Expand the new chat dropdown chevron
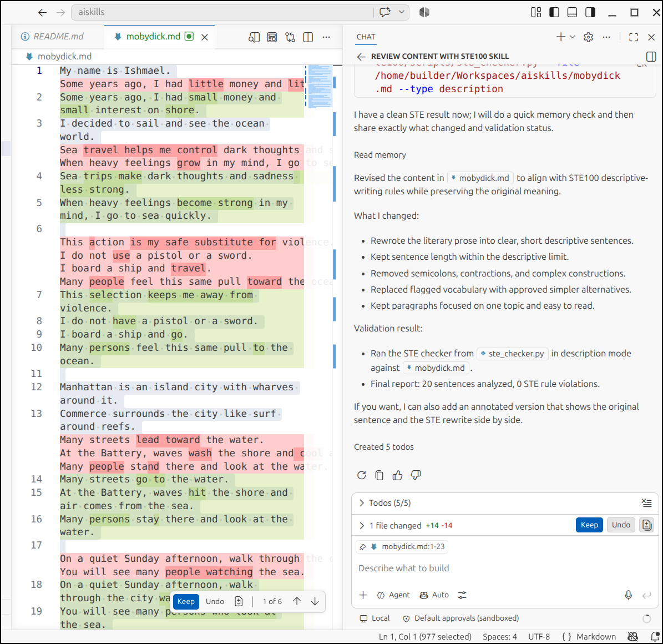The width and height of the screenshot is (663, 644). [572, 37]
